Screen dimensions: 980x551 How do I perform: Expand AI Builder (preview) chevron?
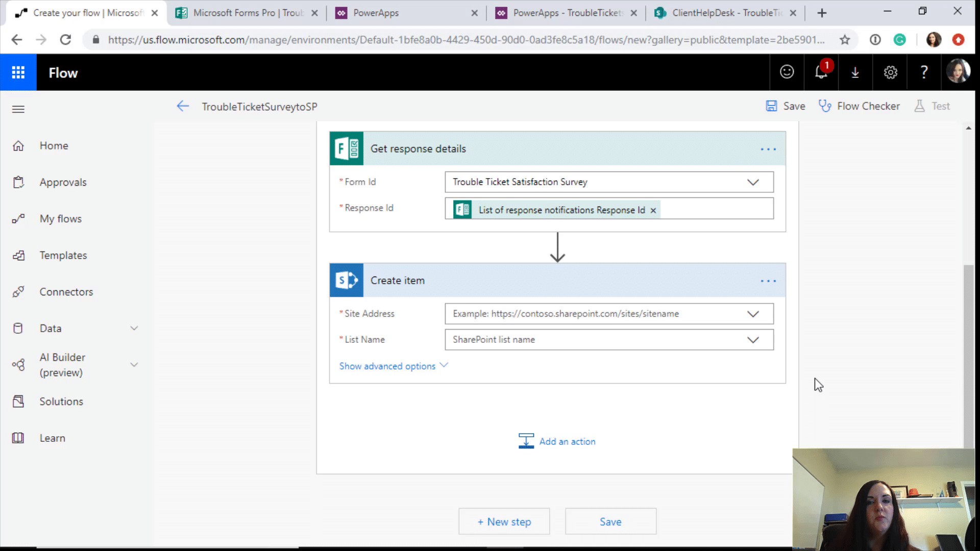134,365
